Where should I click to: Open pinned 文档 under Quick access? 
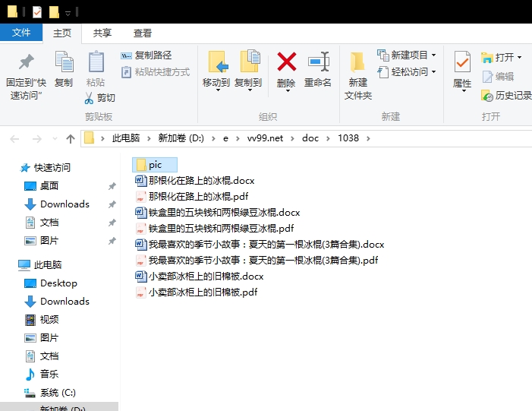42,223
